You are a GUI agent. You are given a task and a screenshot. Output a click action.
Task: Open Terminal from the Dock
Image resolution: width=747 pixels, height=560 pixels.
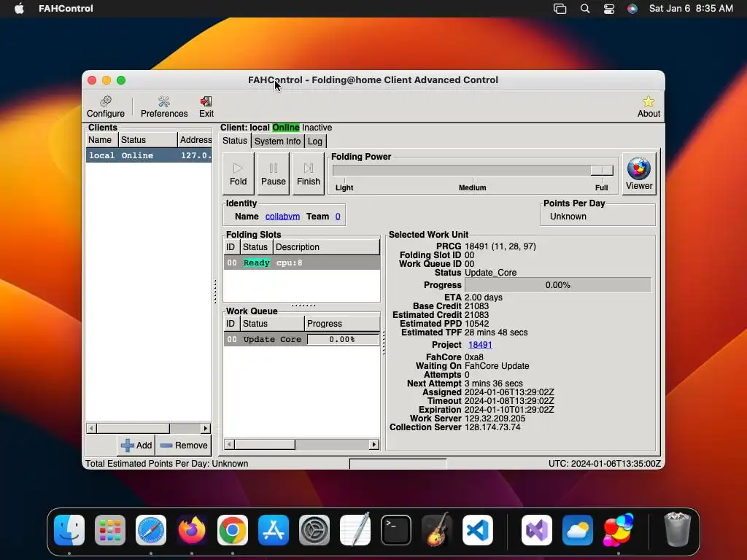[396, 529]
